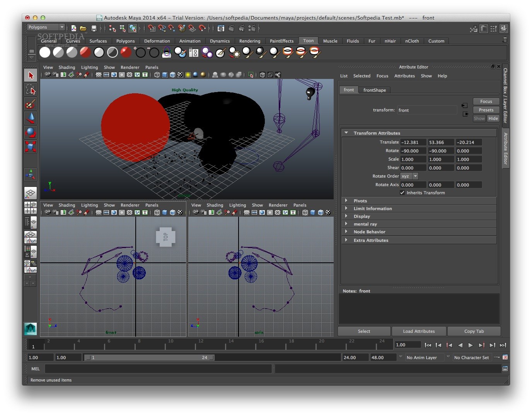Screen dimensions: 532x416
Task: Click the Animation preferences icon
Action: (505, 357)
